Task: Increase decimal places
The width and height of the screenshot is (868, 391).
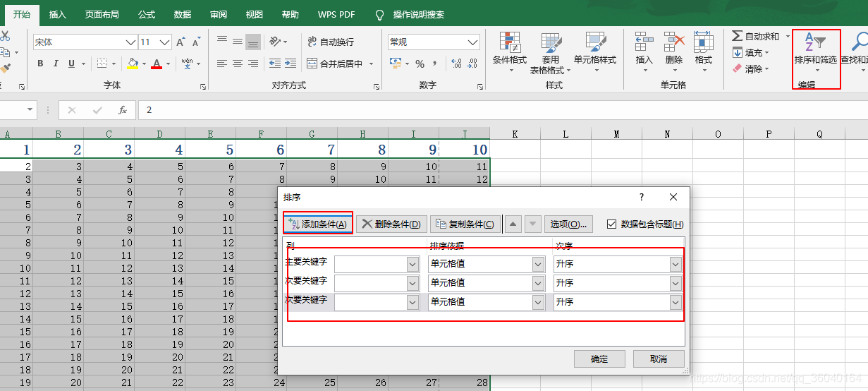Action: 456,64
